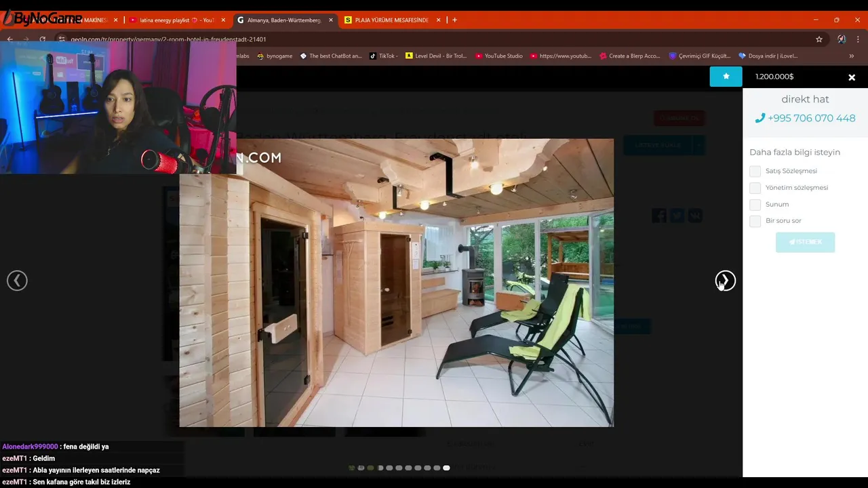Go forward in browser history
Screen dimensions: 868x488
click(26, 39)
